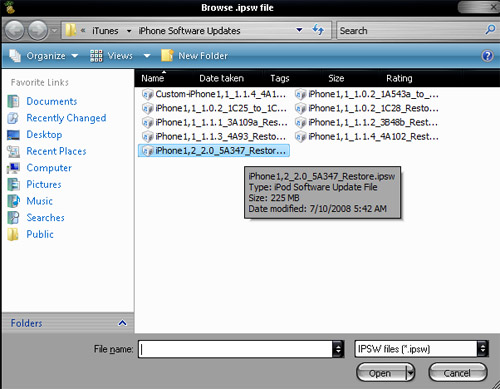
Task: Click the Music sidebar icon
Action: (x=13, y=201)
